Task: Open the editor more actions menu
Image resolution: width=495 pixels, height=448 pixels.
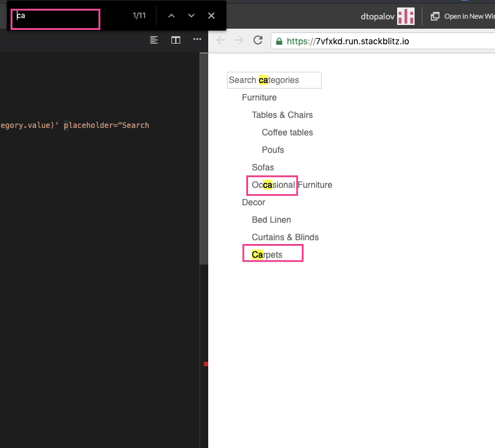Action: tap(197, 39)
